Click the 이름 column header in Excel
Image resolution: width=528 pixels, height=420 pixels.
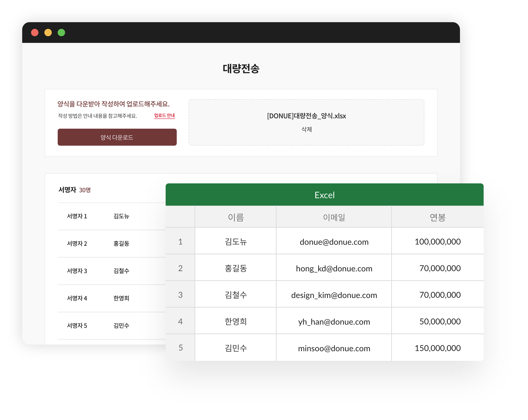[236, 217]
